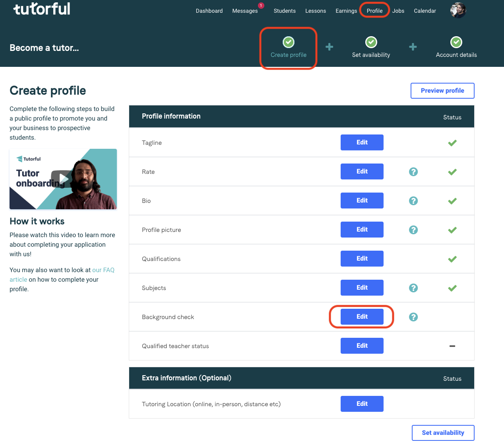Viewport: 504px width, 448px height.
Task: Click the Set availability button at bottom
Action: [x=443, y=433]
